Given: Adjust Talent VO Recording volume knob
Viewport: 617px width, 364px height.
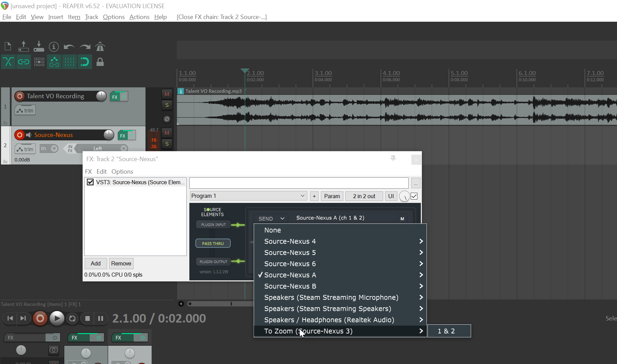Looking at the screenshot, I should pyautogui.click(x=101, y=96).
